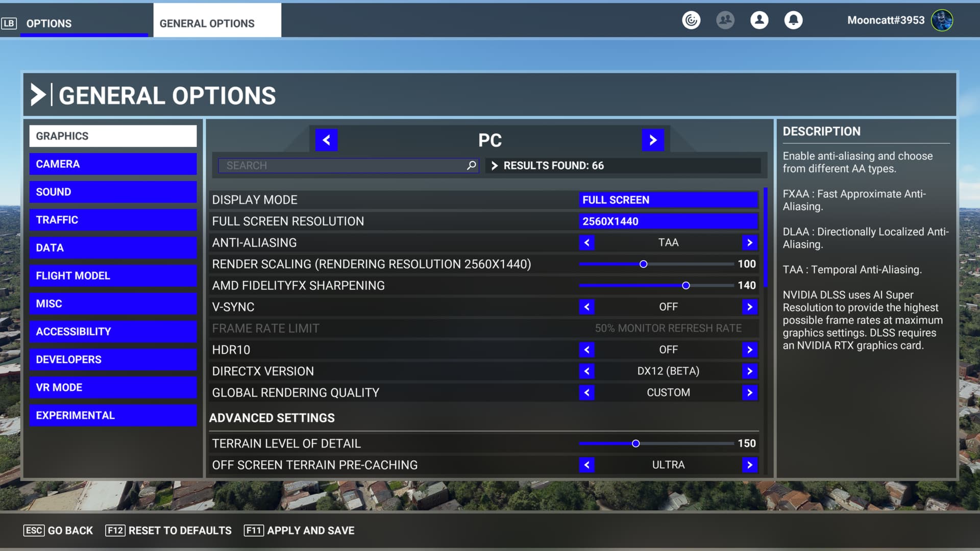Click Apply and Save

299,531
